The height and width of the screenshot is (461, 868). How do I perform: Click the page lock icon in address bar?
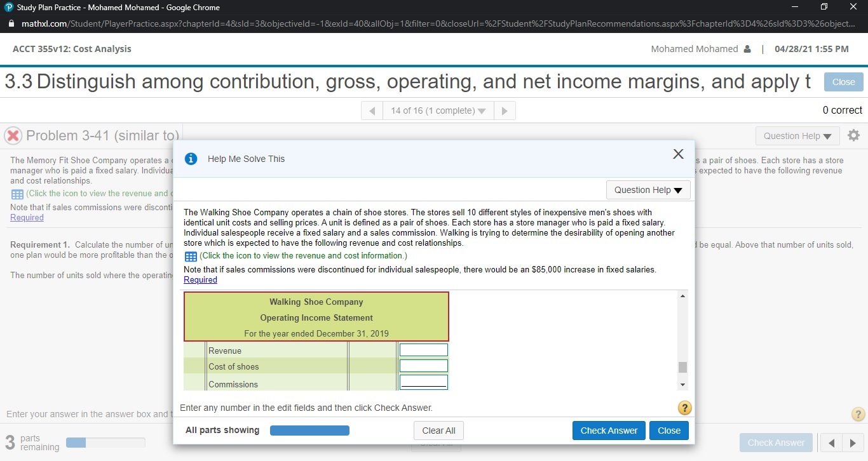10,23
